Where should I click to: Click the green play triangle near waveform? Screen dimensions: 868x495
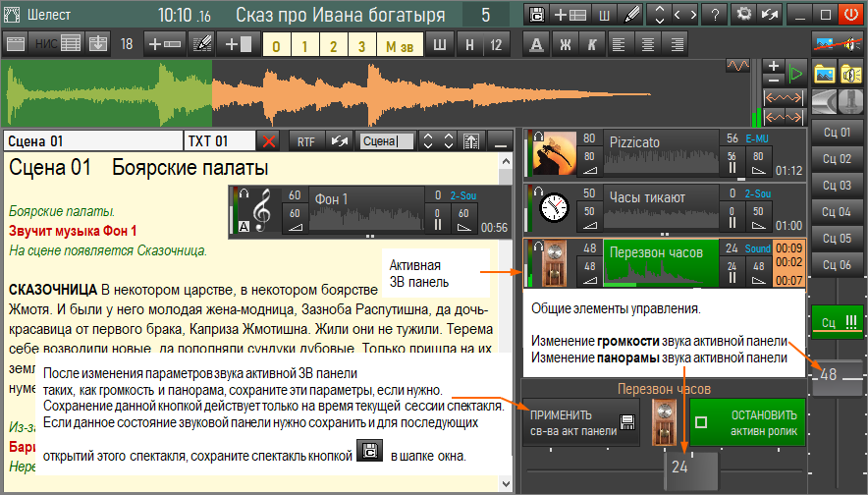(x=796, y=74)
